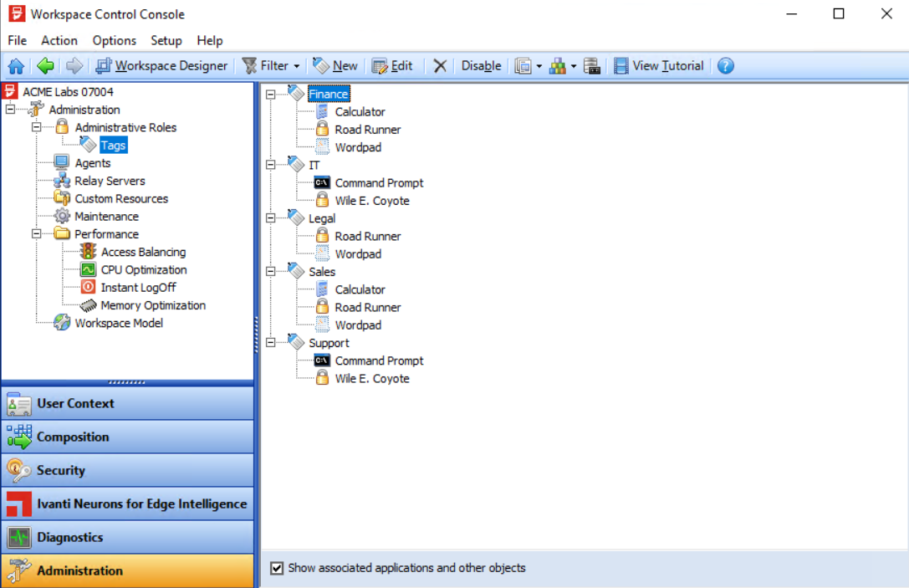
Task: Click the View Tutorial button
Action: pyautogui.click(x=659, y=66)
